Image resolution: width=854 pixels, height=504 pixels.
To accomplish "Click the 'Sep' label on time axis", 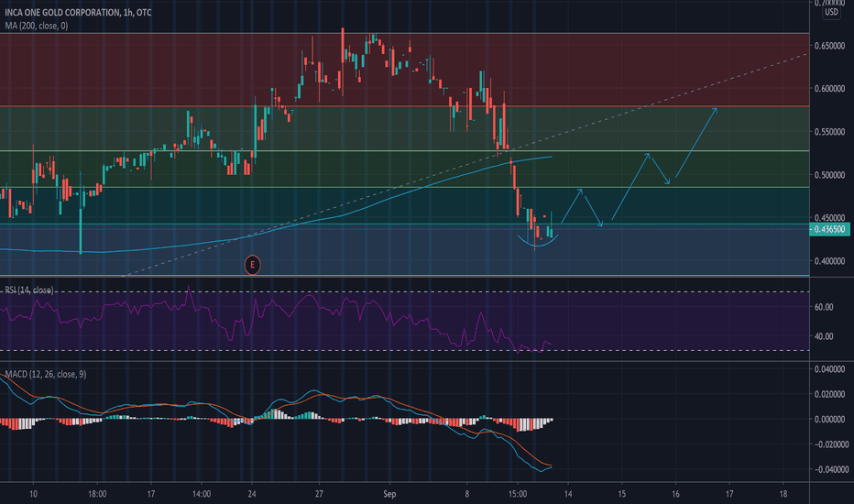I will [389, 494].
